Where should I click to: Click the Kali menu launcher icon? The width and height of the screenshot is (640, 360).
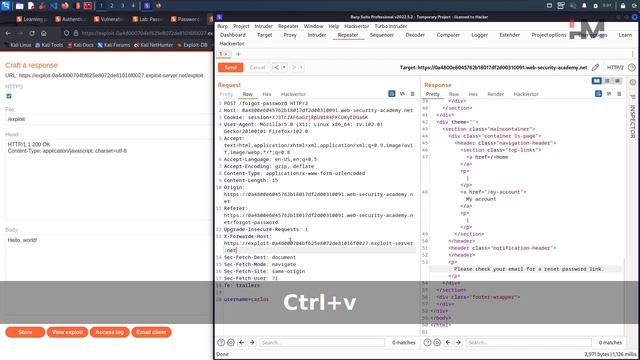point(5,5)
